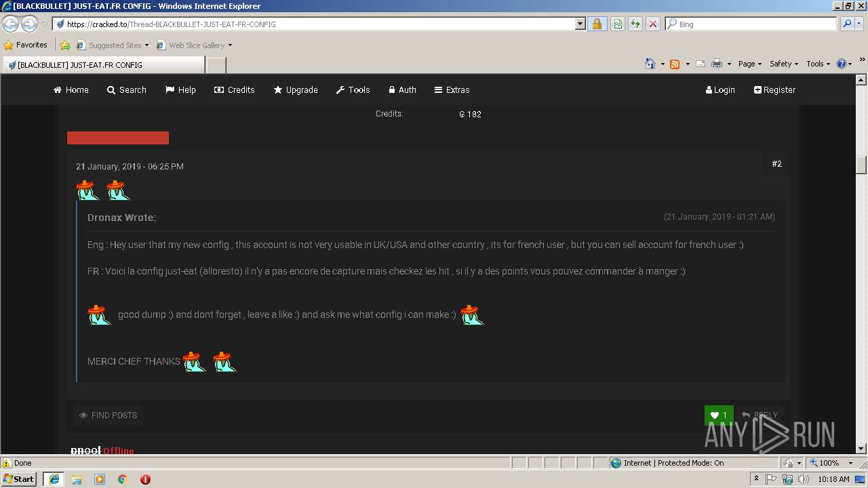868x488 pixels.
Task: Open Internet Explorer in taskbar
Action: [54, 479]
